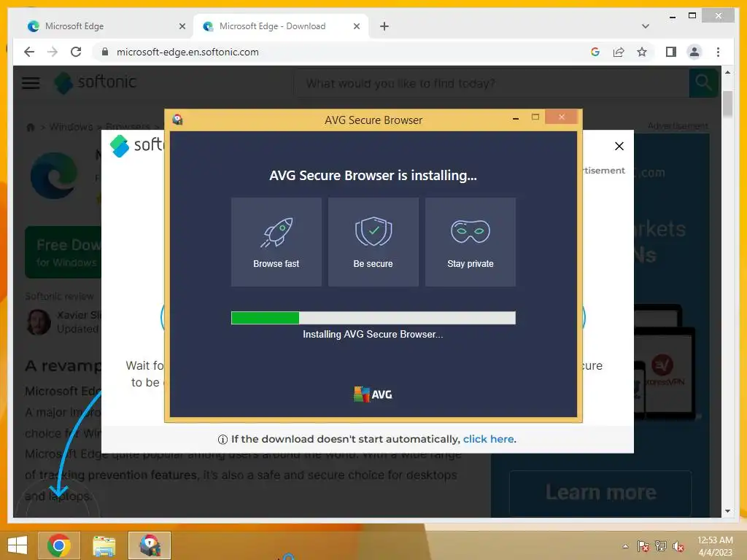The image size is (747, 560).
Task: Open File Explorer from taskbar
Action: tap(104, 545)
